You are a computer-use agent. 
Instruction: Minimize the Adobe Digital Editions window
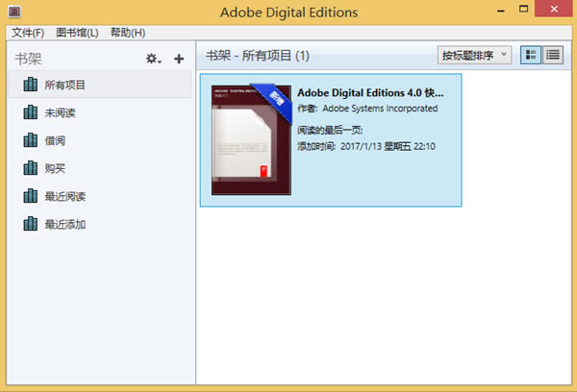pyautogui.click(x=500, y=10)
